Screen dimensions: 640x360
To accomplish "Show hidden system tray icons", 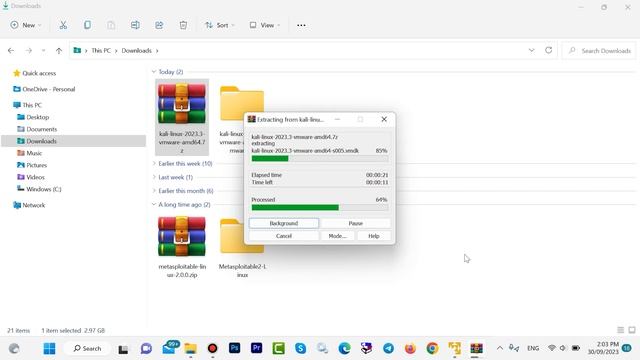I will pyautogui.click(x=500, y=348).
